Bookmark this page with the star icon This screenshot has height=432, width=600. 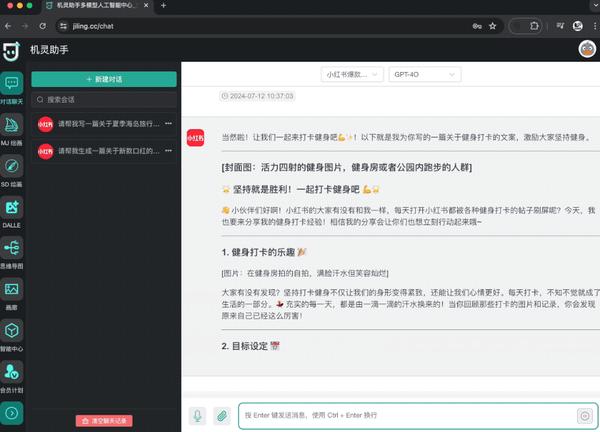(492, 26)
